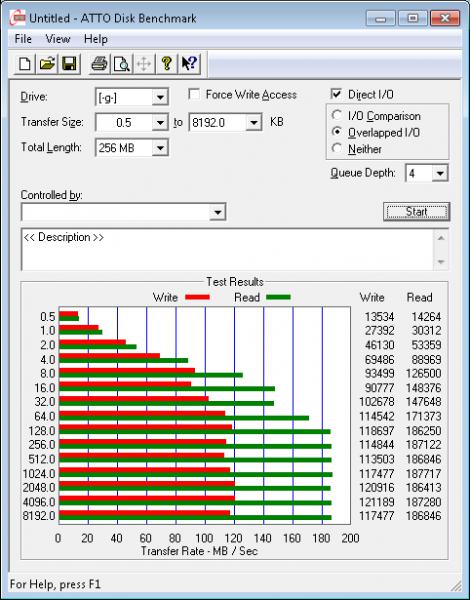Click the red Write legend swatch
This screenshot has height=600, width=470.
click(197, 297)
